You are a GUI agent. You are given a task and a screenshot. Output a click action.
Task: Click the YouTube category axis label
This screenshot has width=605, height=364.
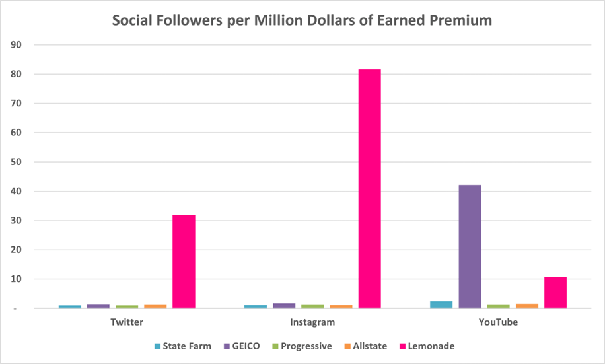499,322
